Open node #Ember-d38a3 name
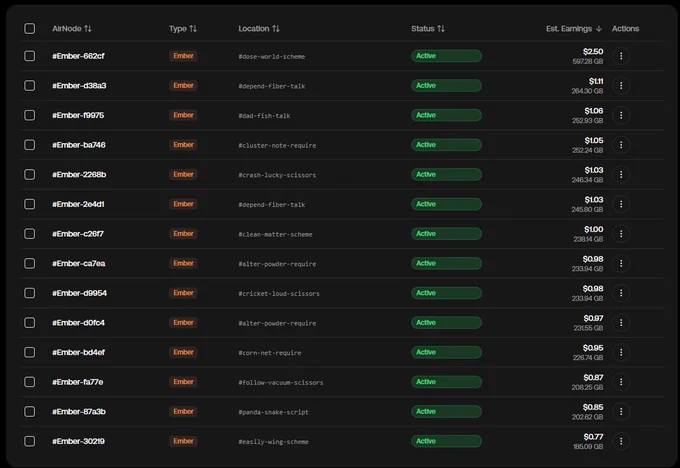680x468 pixels. [79, 86]
